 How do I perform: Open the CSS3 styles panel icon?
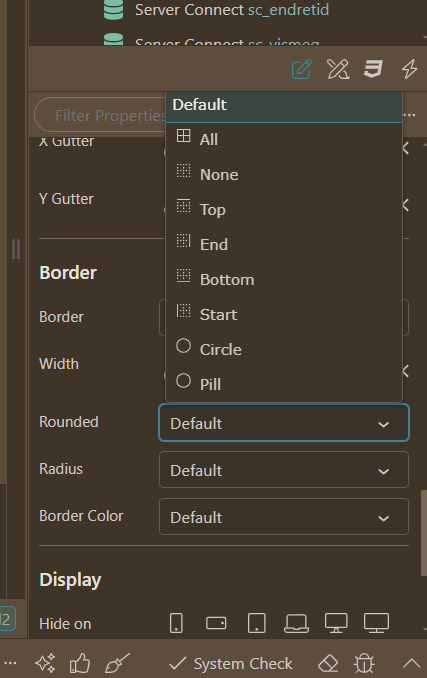click(373, 69)
